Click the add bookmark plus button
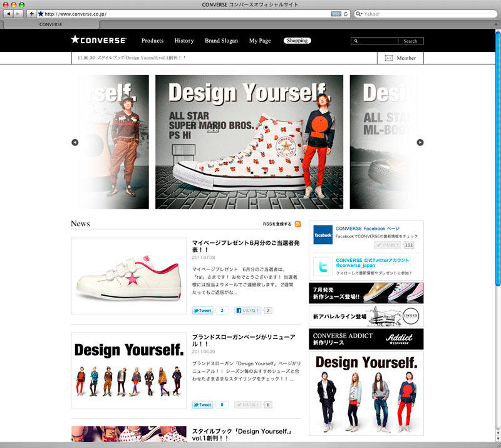This screenshot has height=448, width=501. [31, 13]
